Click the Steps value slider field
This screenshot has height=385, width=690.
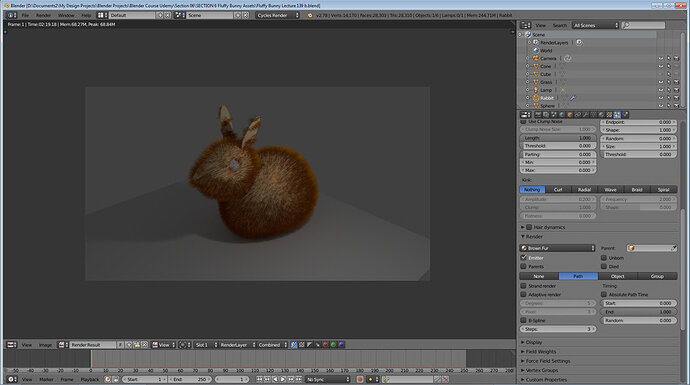pos(558,329)
